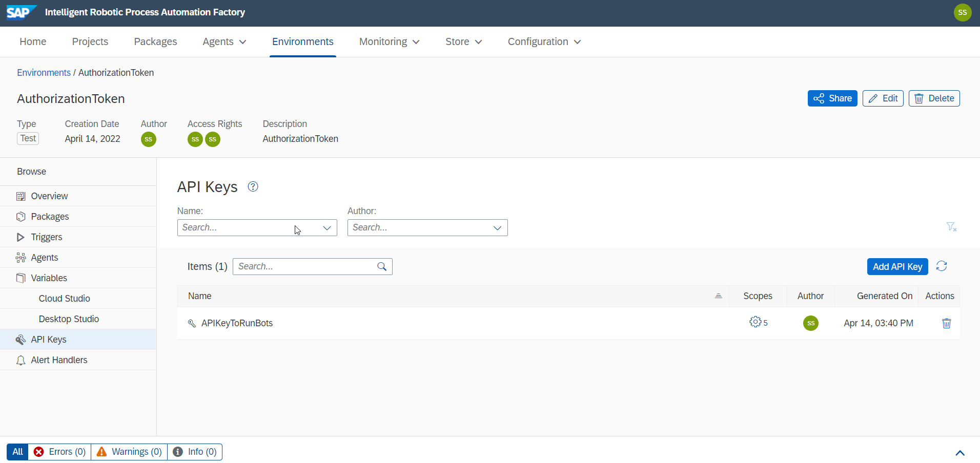Open the Store navigation dropdown

pyautogui.click(x=464, y=41)
